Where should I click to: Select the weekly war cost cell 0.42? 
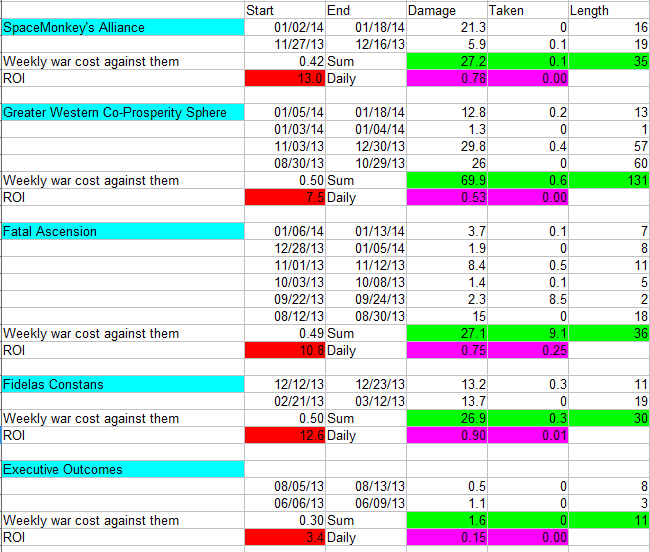(x=285, y=61)
